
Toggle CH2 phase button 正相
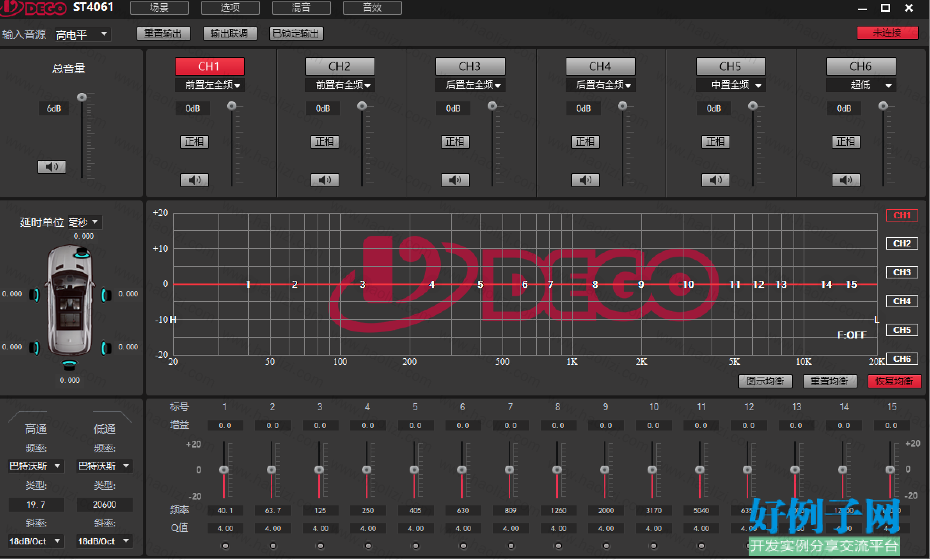coord(325,142)
